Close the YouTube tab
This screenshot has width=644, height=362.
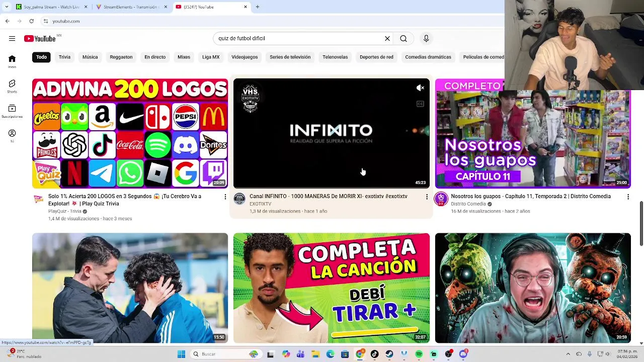[246, 7]
